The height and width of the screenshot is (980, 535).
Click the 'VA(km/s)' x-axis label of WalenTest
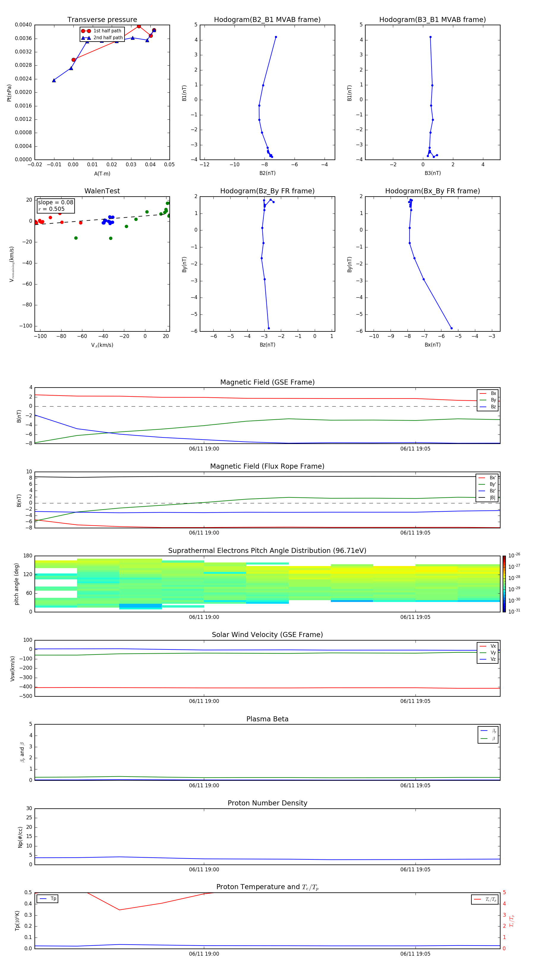102,345
